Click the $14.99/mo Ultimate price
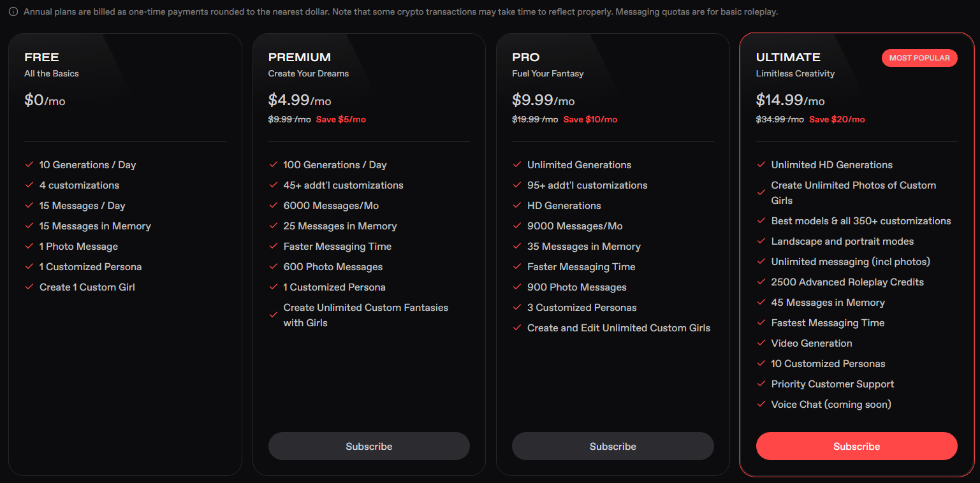The width and height of the screenshot is (980, 483). pos(790,100)
